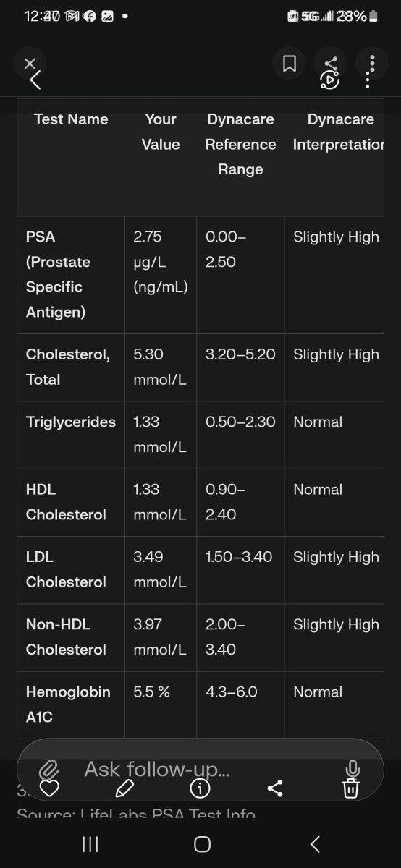Go back using the chevron under X
This screenshot has height=868, width=401.
[35, 80]
